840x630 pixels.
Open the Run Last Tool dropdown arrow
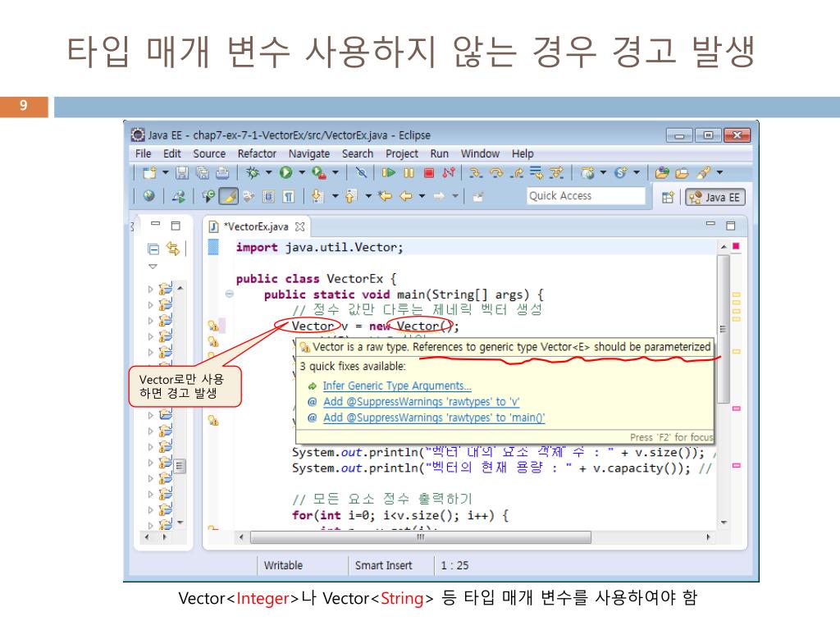336,172
